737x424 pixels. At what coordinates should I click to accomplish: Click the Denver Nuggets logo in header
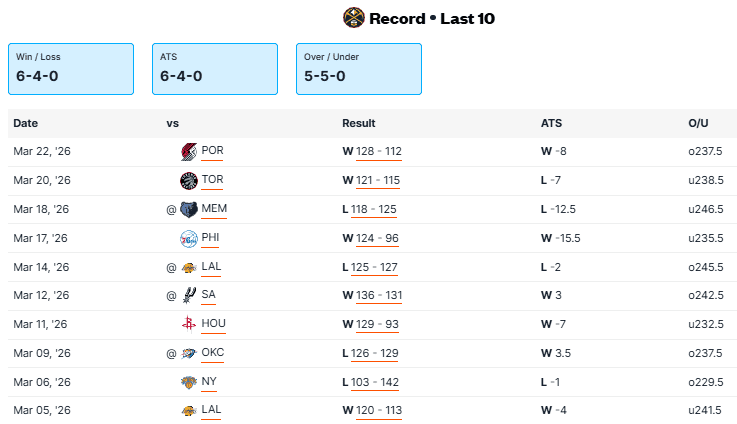pos(353,18)
